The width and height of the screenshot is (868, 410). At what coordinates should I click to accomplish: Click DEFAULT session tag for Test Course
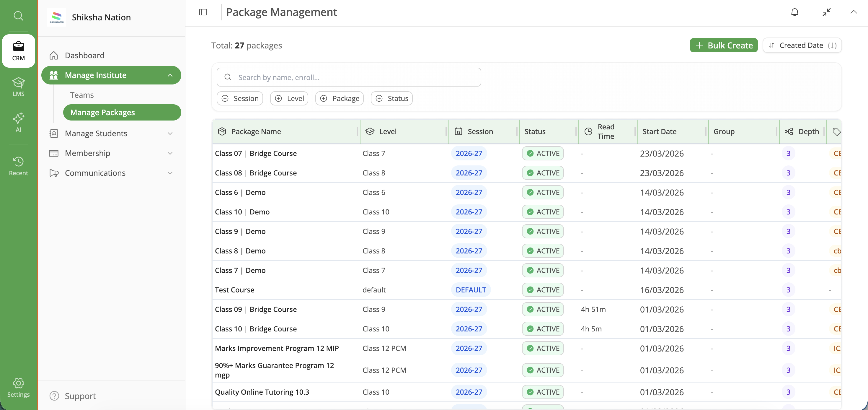pyautogui.click(x=471, y=290)
